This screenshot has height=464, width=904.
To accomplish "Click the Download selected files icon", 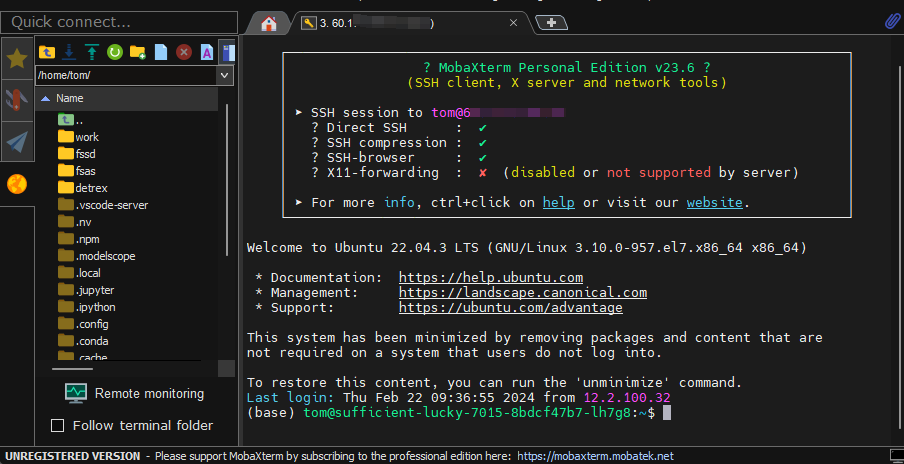I will coord(69,52).
